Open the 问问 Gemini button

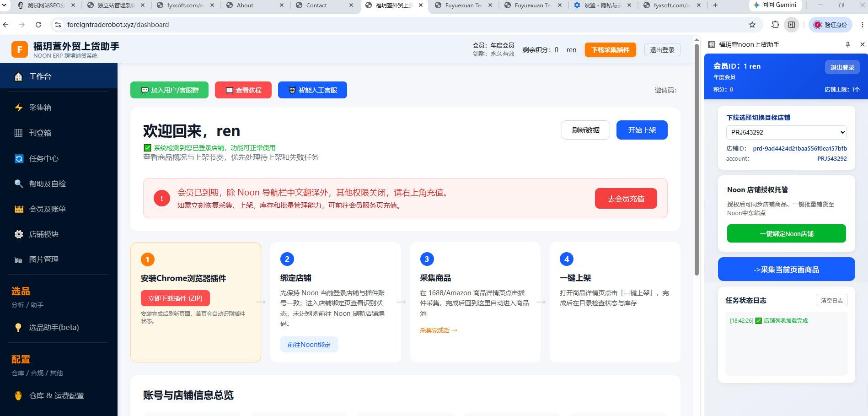[x=775, y=5]
